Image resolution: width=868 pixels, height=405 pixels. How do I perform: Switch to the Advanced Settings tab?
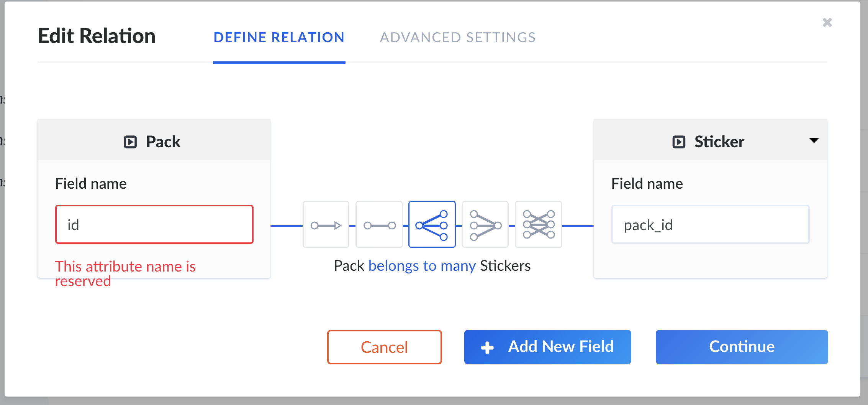[x=457, y=37]
